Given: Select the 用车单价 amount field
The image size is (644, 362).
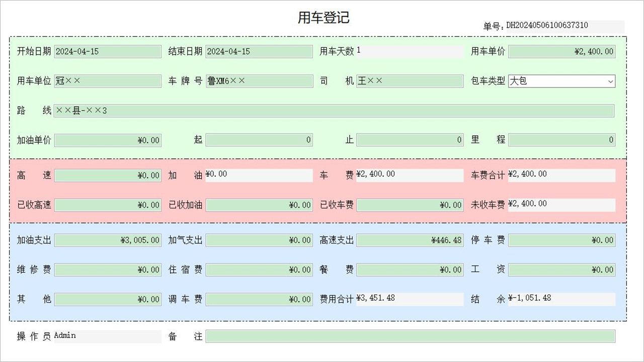Looking at the screenshot, I should click(x=561, y=51).
